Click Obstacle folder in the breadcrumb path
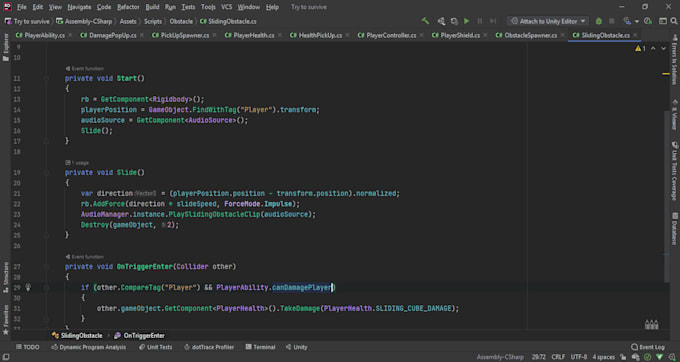Viewport: 680px width, 362px height. pyautogui.click(x=181, y=21)
